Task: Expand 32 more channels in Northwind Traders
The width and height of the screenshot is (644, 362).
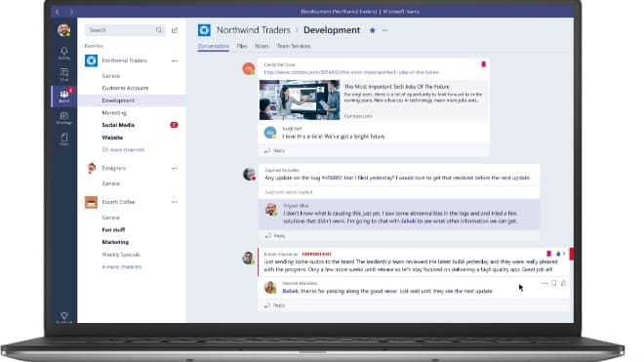Action: [123, 150]
